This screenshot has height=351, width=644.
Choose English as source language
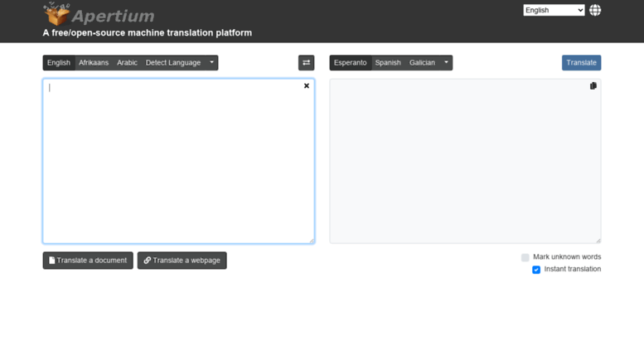click(x=59, y=63)
